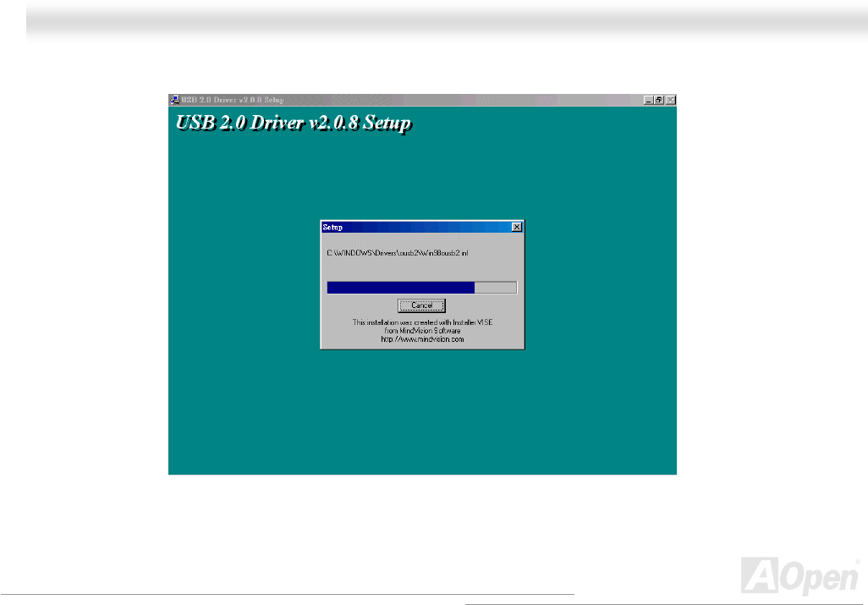Restore the USB 2.0 Driver Setup window
This screenshot has width=868, height=605.
659,100
